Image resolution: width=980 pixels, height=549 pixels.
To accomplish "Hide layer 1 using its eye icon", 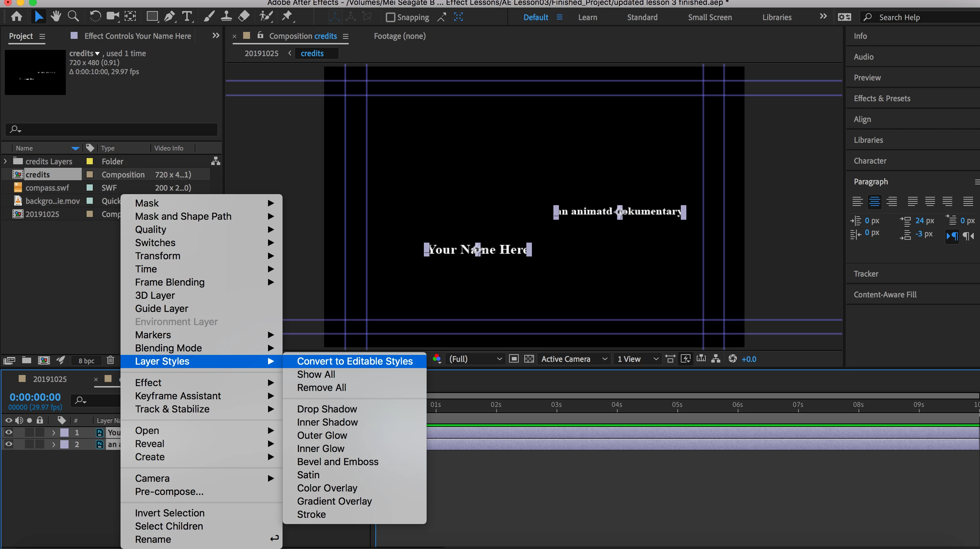I will 8,432.
